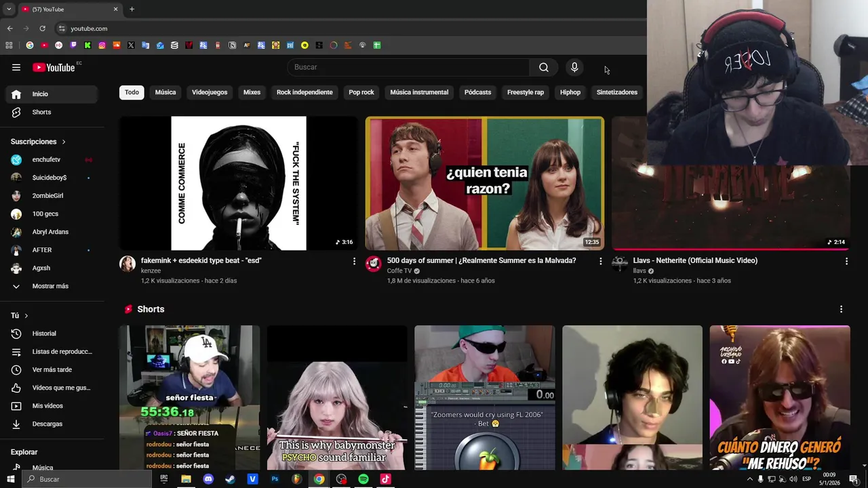868x488 pixels.
Task: Open the Google bookmark in bookmarks bar
Action: [x=30, y=45]
